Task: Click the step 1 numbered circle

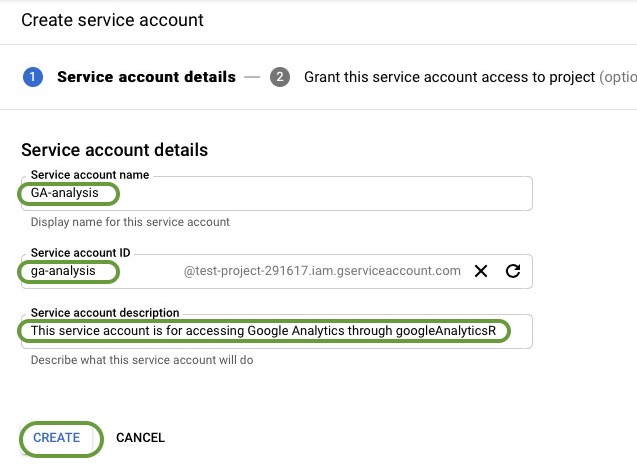Action: click(33, 77)
